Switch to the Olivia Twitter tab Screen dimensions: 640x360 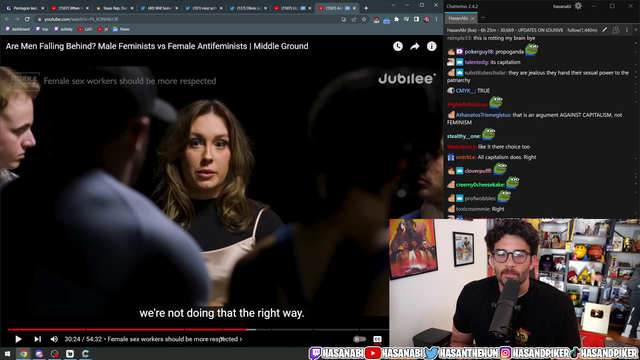pyautogui.click(x=249, y=8)
